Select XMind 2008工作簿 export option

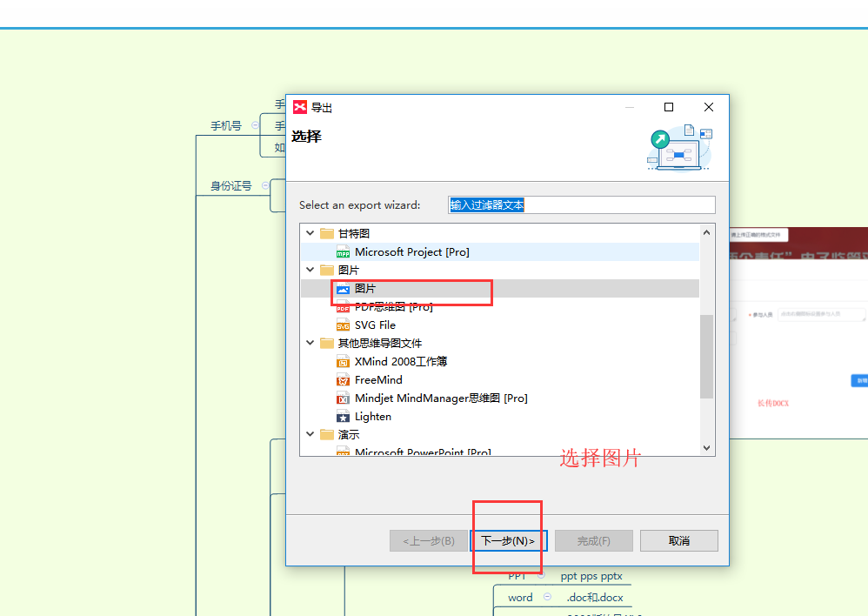(401, 362)
